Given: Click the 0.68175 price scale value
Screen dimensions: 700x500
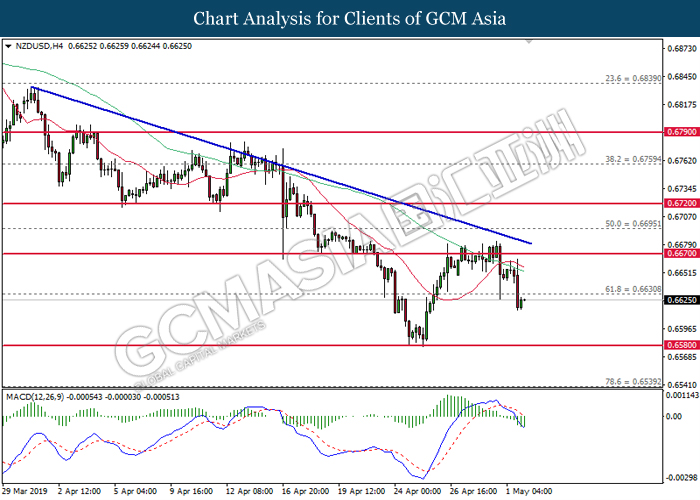Looking at the screenshot, I should tap(682, 105).
